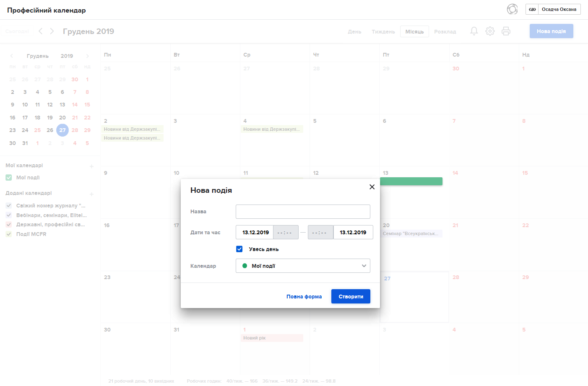Viewport: 588px width, 386px height.
Task: Toggle the Мої події calendar checkbox
Action: [x=9, y=178]
